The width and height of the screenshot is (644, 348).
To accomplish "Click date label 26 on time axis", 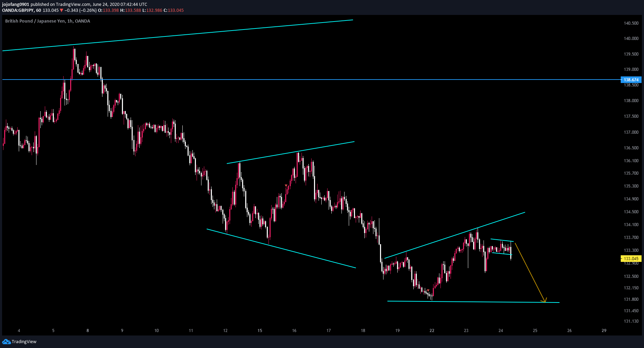I will 569,331.
